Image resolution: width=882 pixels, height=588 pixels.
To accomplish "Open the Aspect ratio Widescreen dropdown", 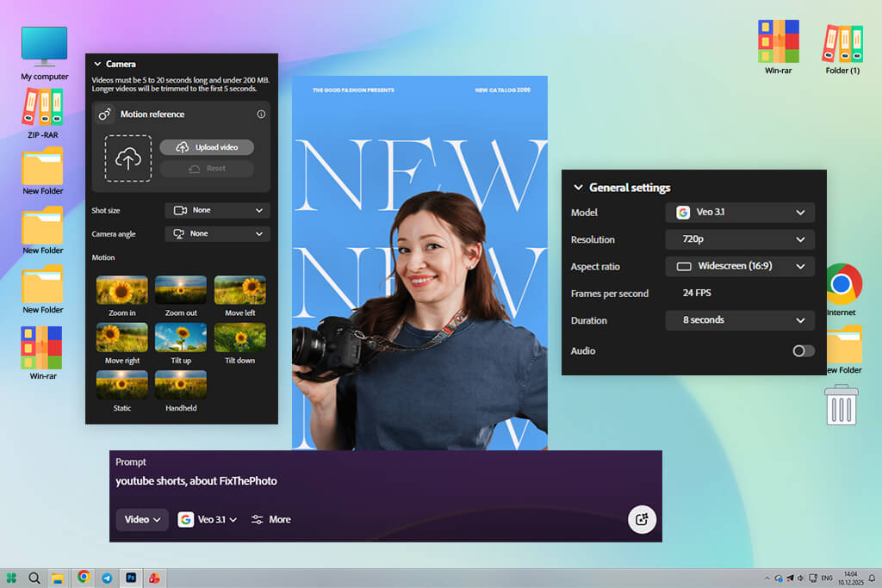I will pos(740,267).
